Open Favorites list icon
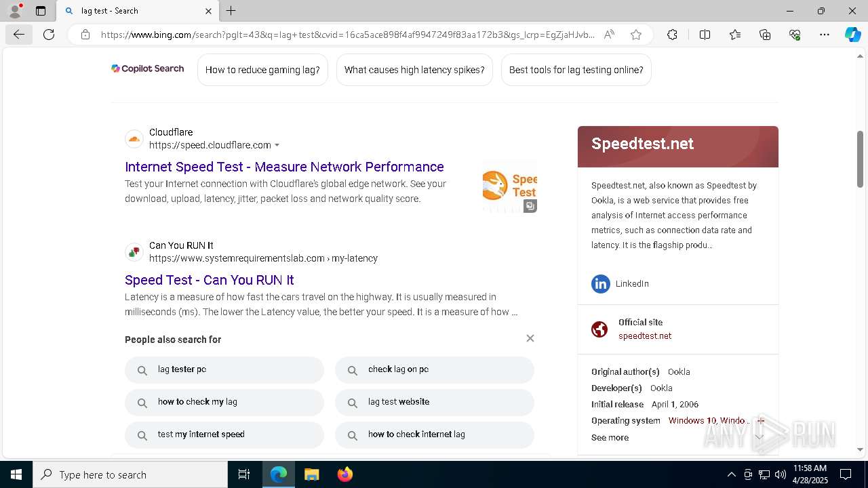 pos(735,35)
